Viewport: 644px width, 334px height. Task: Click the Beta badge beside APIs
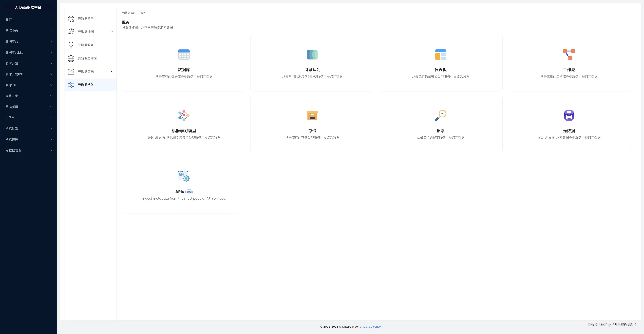(x=189, y=192)
